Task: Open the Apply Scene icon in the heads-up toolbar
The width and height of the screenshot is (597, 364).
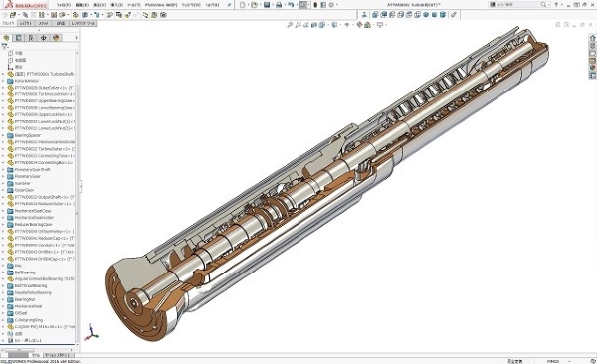Action: point(368,25)
